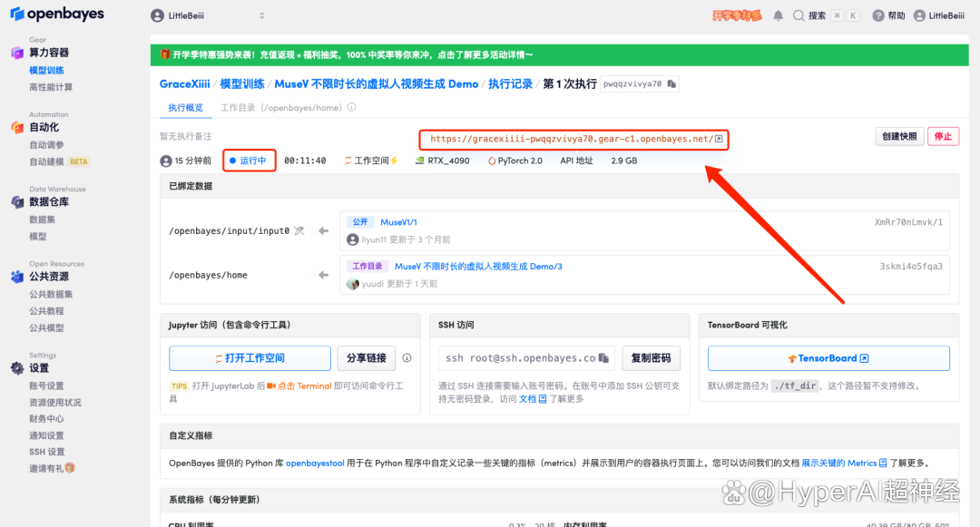Click the 工作空间 mode label
Viewport: 980px width, 527px height.
click(370, 161)
